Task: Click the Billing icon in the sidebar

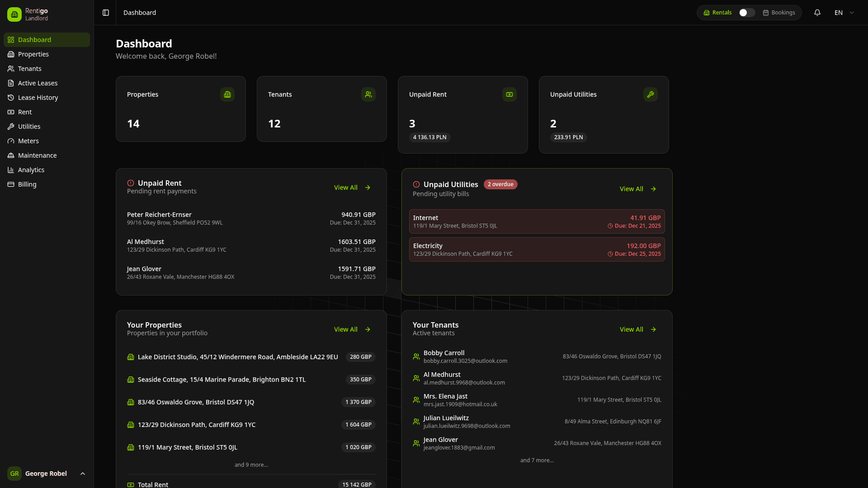Action: [10, 184]
